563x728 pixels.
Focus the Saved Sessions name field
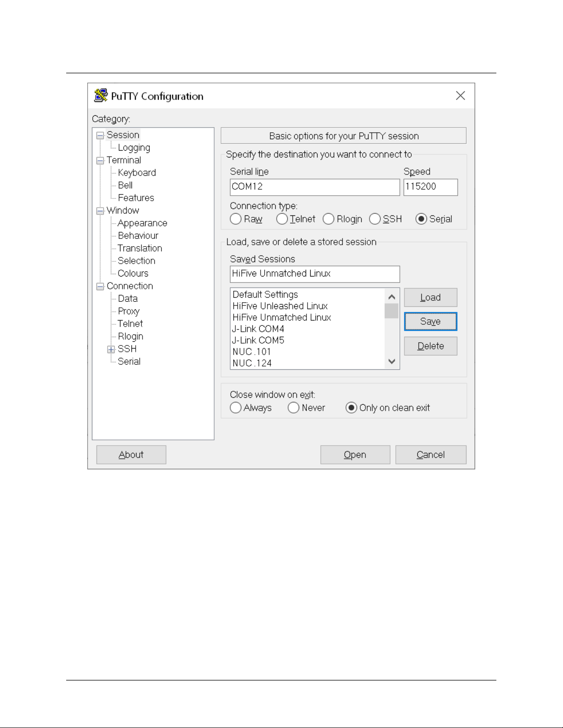click(x=315, y=274)
